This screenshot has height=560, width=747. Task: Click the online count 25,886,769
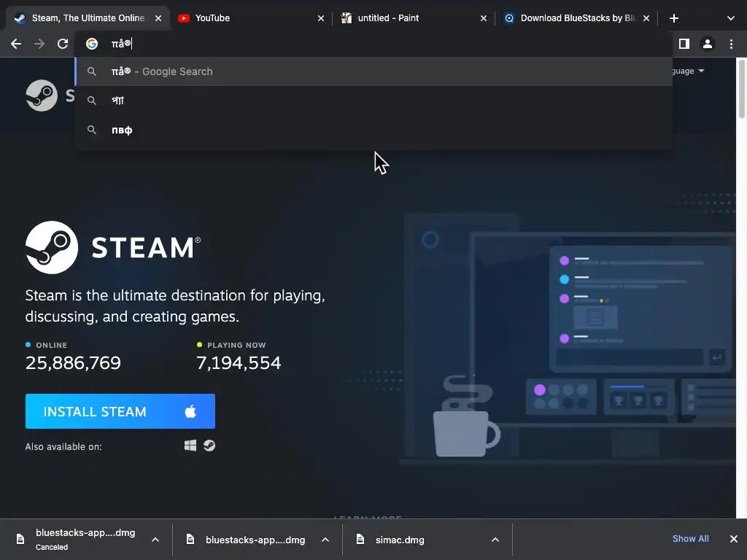pos(74,363)
